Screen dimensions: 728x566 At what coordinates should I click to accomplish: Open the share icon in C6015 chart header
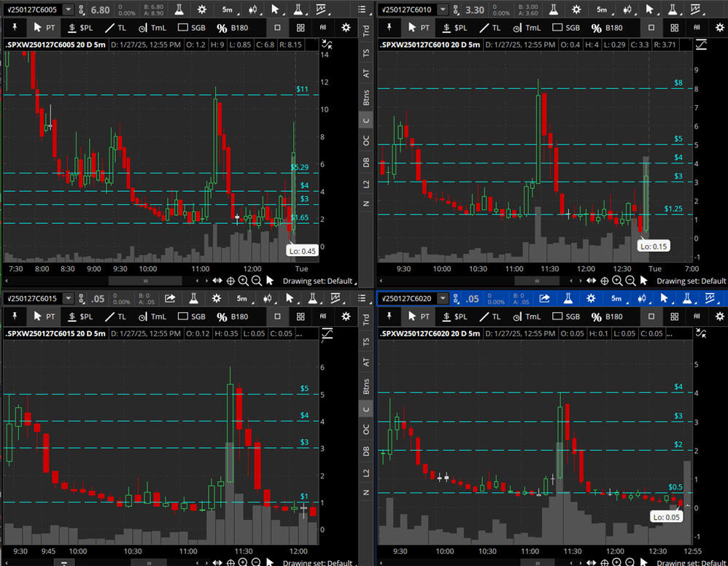[170, 298]
